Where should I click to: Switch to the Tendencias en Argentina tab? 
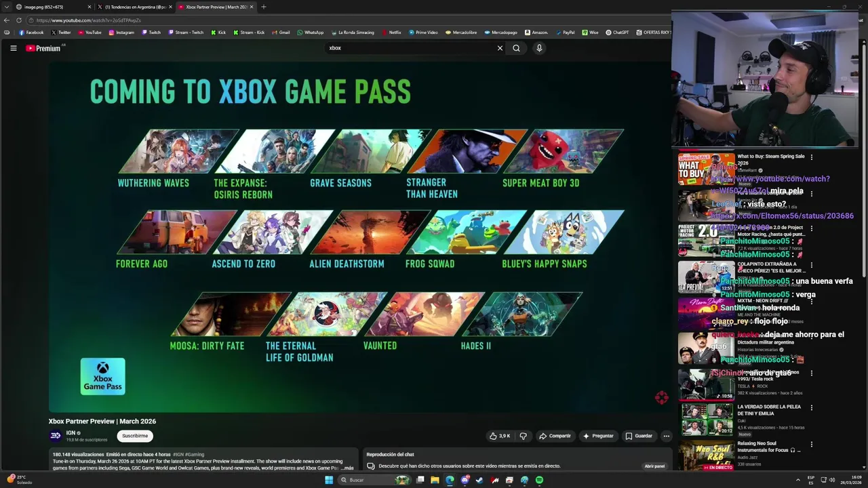(x=134, y=7)
